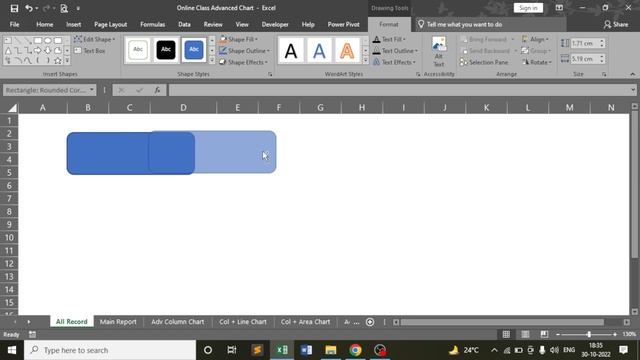Click the shape height field 1.71 cm
Screen dimensions: 640x360
[x=584, y=43]
